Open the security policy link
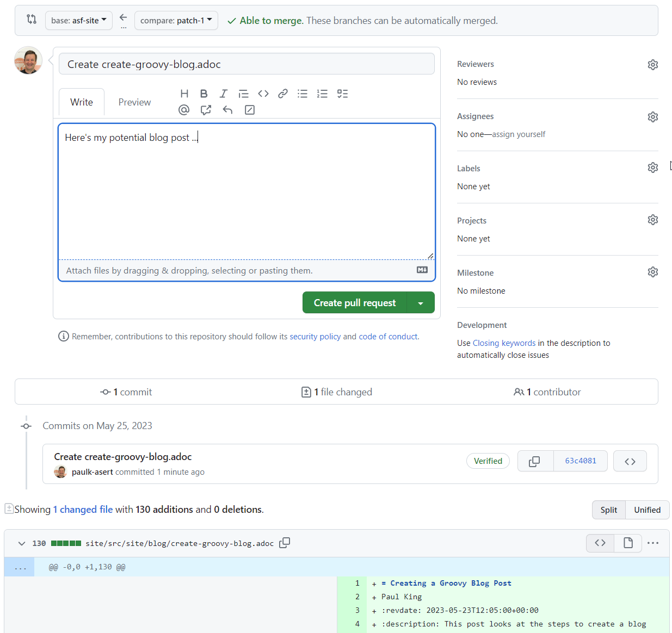Image resolution: width=672 pixels, height=633 pixels. (x=315, y=337)
